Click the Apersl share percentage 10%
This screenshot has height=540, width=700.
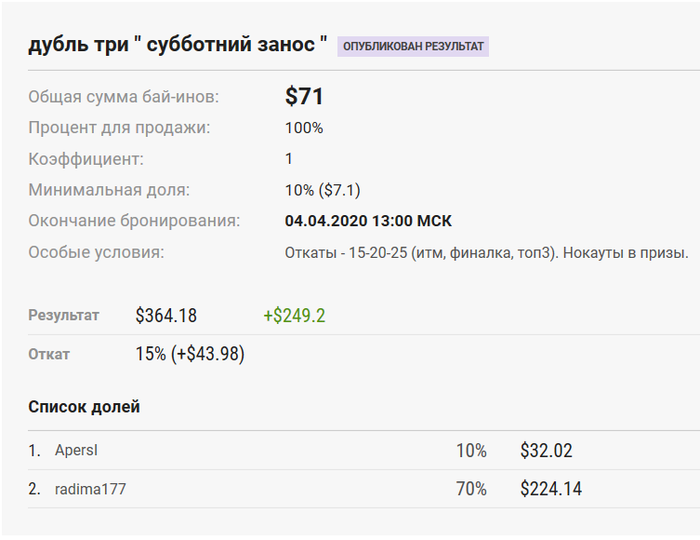point(471,450)
